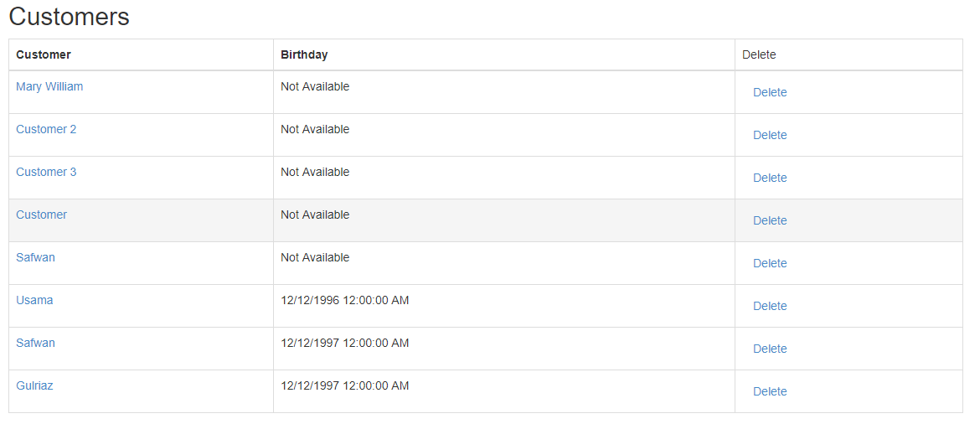This screenshot has width=980, height=424.
Task: Open the Customer 2 link
Action: [46, 129]
